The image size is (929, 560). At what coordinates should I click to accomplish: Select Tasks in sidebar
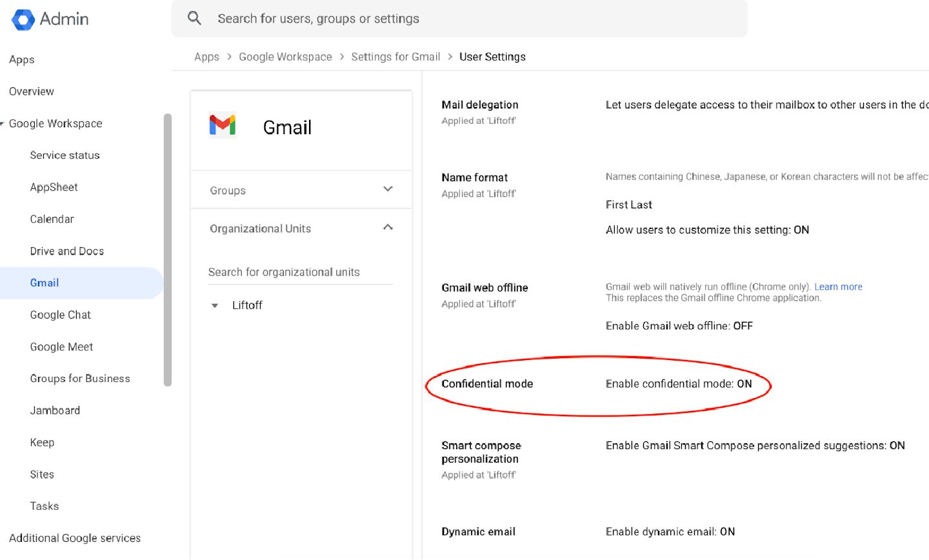point(44,506)
